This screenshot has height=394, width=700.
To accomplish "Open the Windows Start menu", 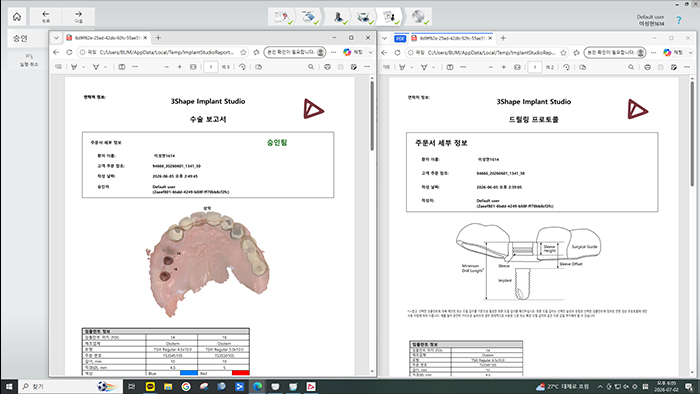I will pos(9,386).
